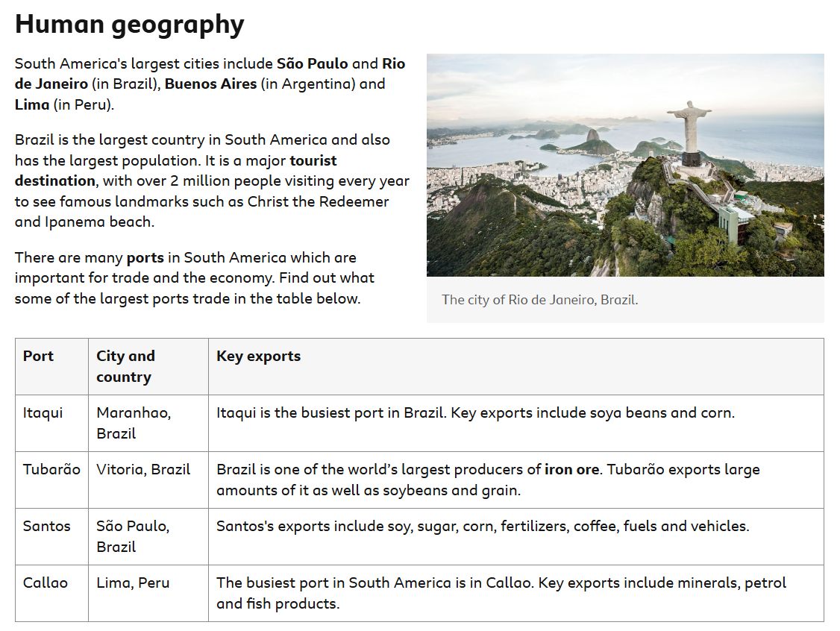Click the Callao key exports description cell
This screenshot has width=840, height=631.
pos(516,594)
